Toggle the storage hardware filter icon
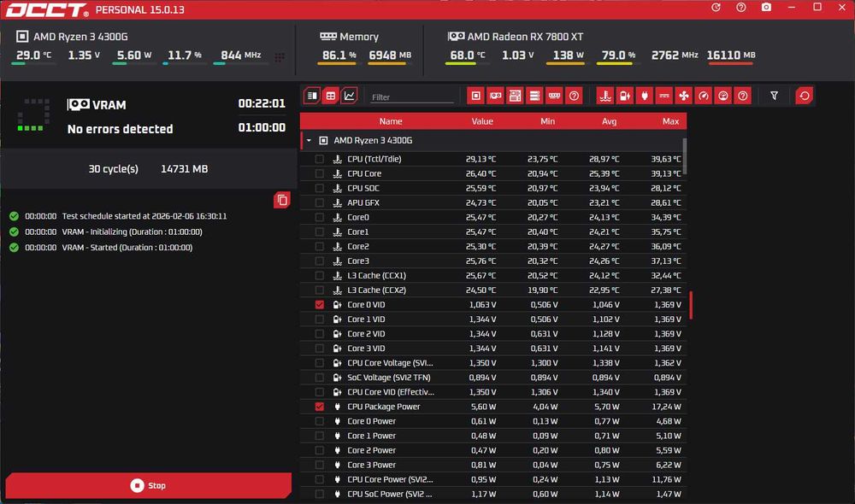855x504 pixels. point(534,96)
